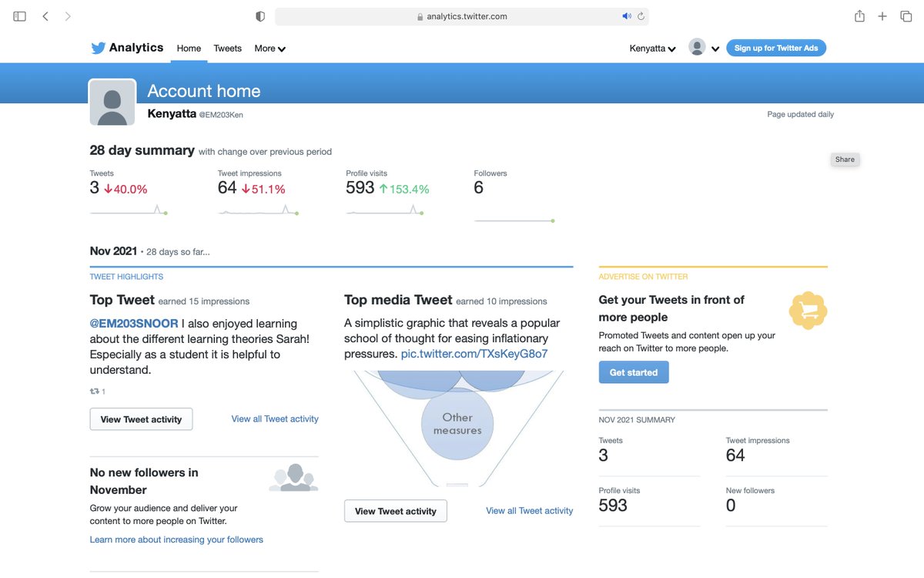Image resolution: width=924 pixels, height=578 pixels.
Task: Click the 51.1% impressions change value
Action: (x=263, y=189)
